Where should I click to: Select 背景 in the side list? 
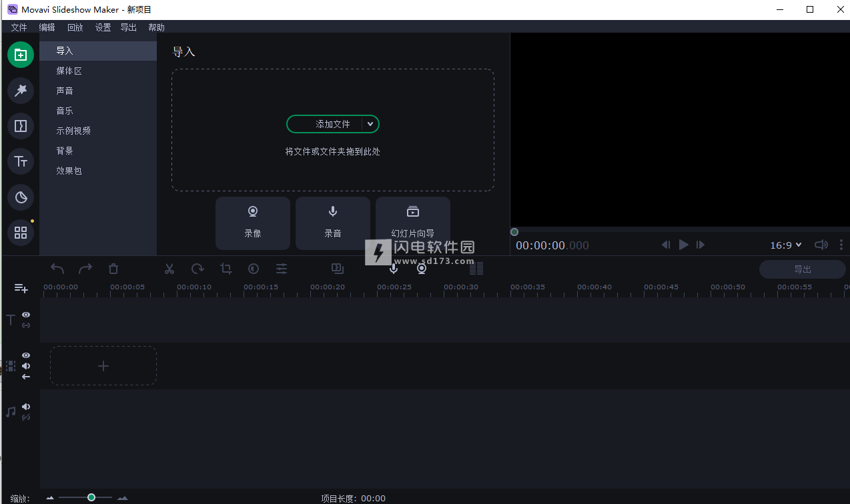(98, 151)
